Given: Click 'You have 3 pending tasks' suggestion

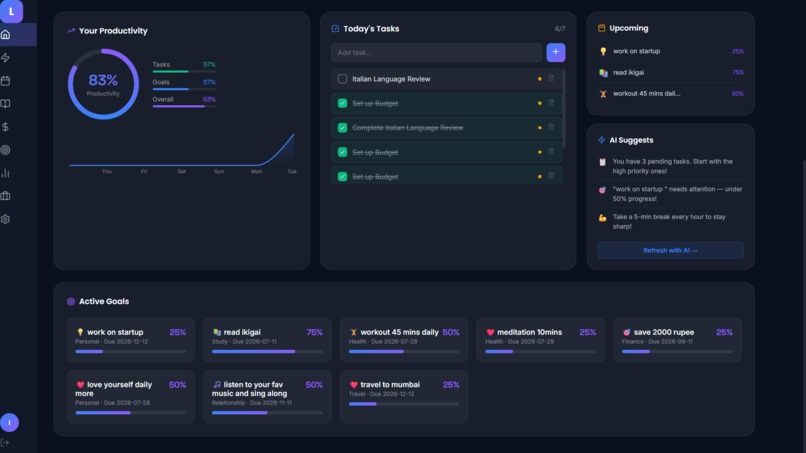Looking at the screenshot, I should click(x=671, y=166).
